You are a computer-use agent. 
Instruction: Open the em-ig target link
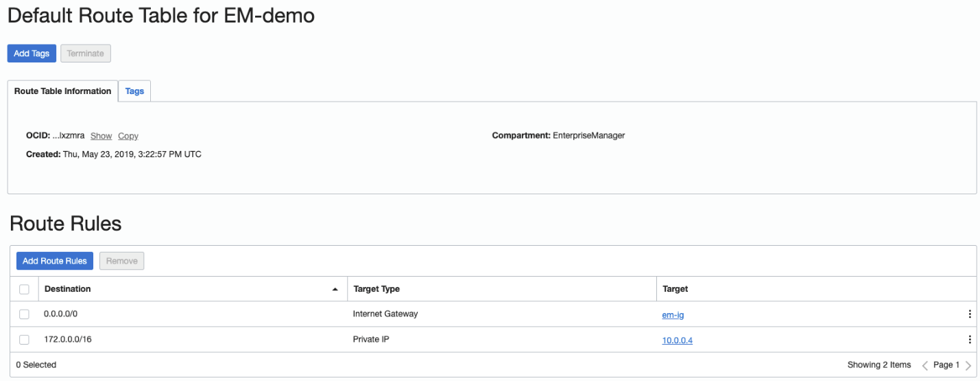coord(673,315)
